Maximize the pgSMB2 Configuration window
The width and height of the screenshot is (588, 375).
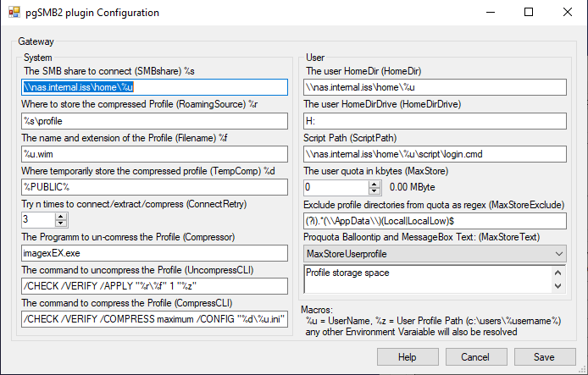point(529,13)
